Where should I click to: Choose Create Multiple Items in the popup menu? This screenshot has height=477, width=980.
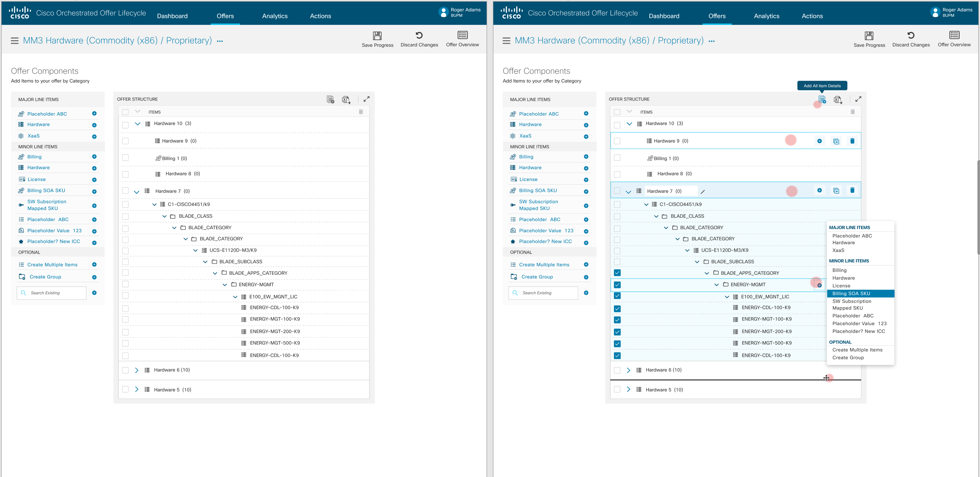tap(857, 350)
